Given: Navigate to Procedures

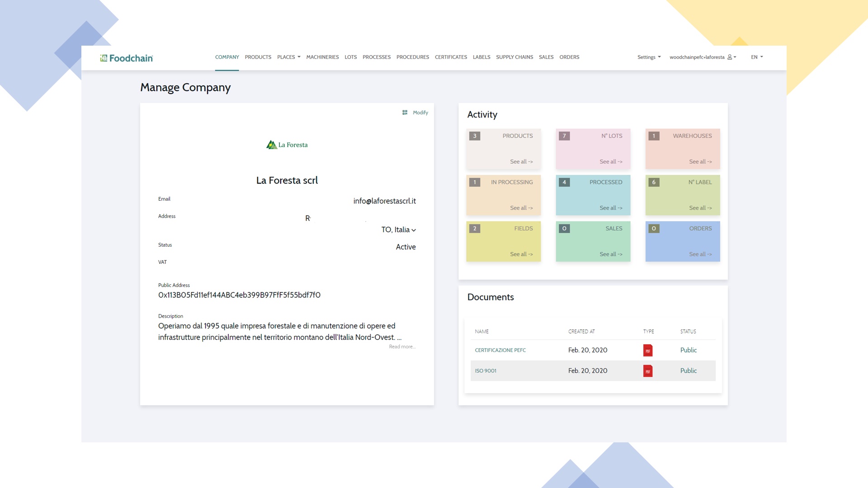Looking at the screenshot, I should (x=413, y=57).
